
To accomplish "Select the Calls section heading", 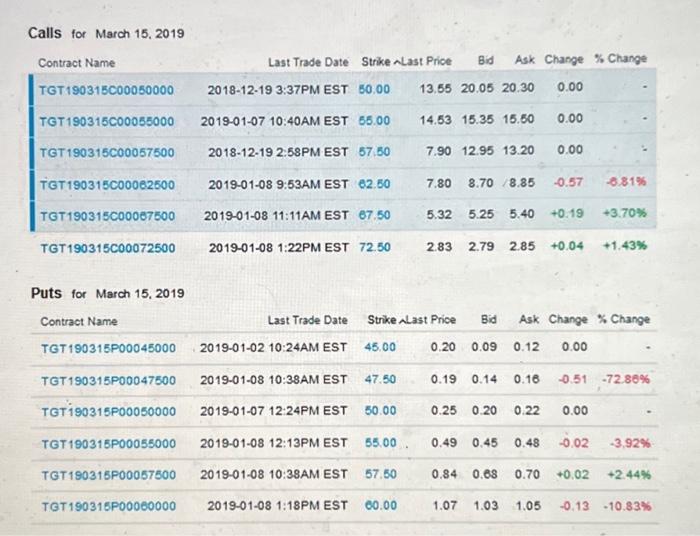I will point(45,33).
